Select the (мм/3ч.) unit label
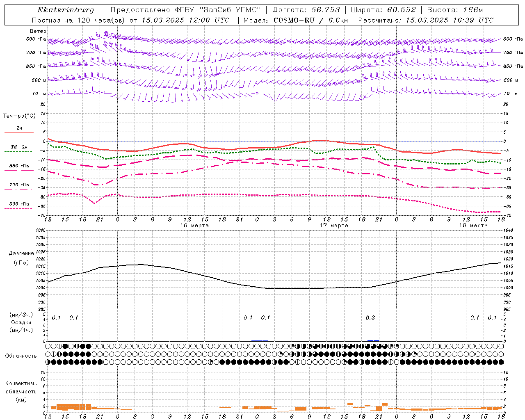525x420 pixels. click(x=21, y=315)
